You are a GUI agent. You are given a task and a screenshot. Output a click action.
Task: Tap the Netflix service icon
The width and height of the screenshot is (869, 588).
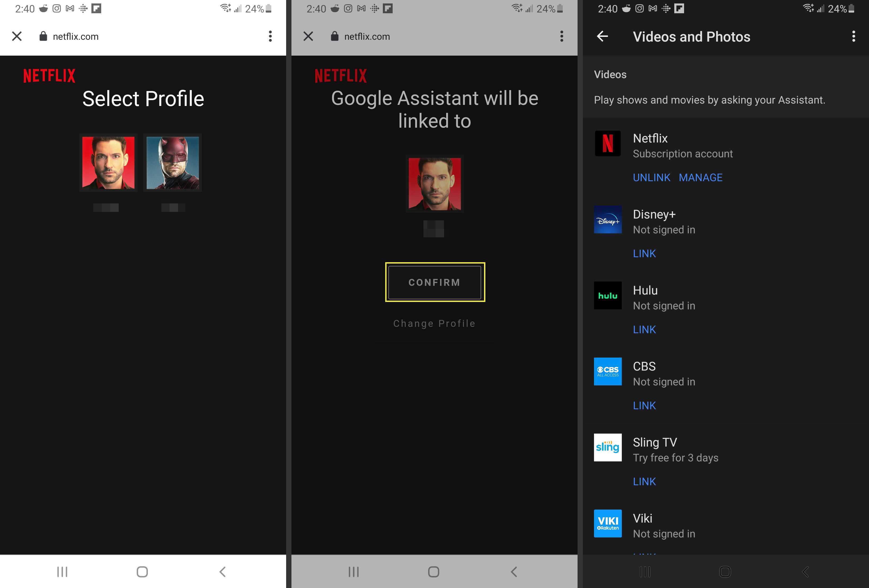click(x=608, y=144)
